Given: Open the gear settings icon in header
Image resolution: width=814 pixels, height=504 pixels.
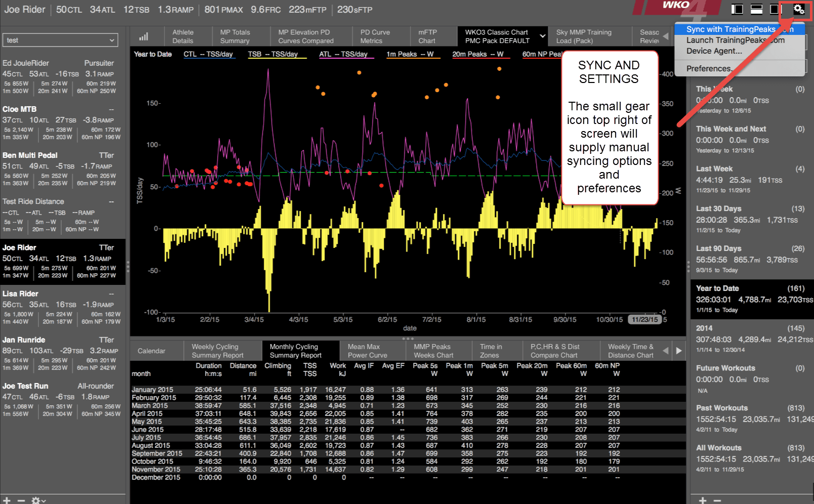Looking at the screenshot, I should (798, 9).
